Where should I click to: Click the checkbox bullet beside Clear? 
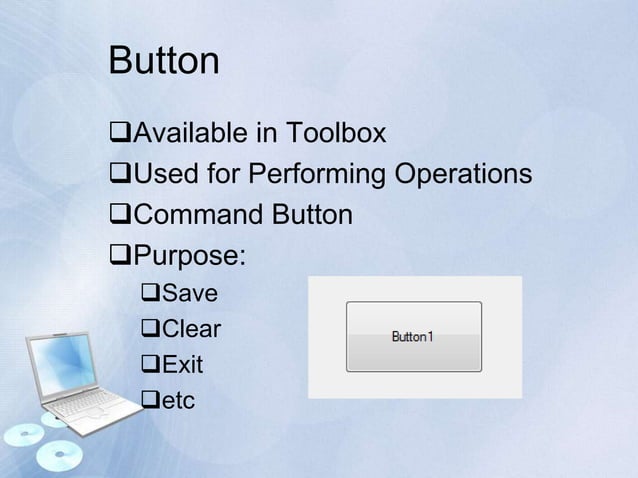coord(151,328)
